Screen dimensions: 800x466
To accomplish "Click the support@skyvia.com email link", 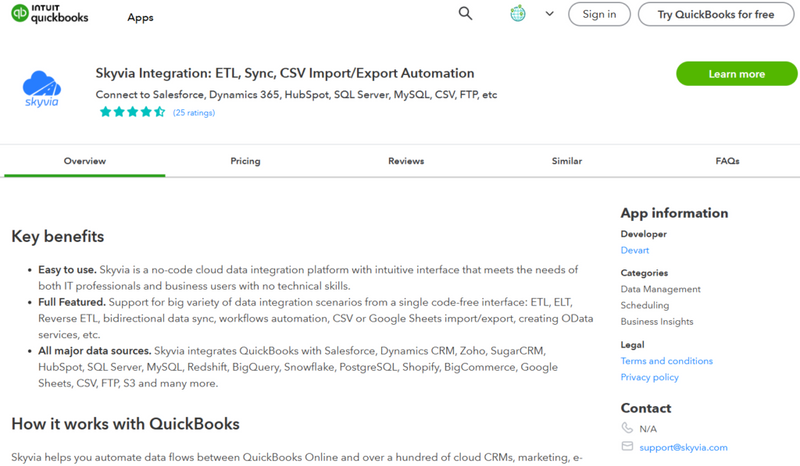I will [683, 447].
